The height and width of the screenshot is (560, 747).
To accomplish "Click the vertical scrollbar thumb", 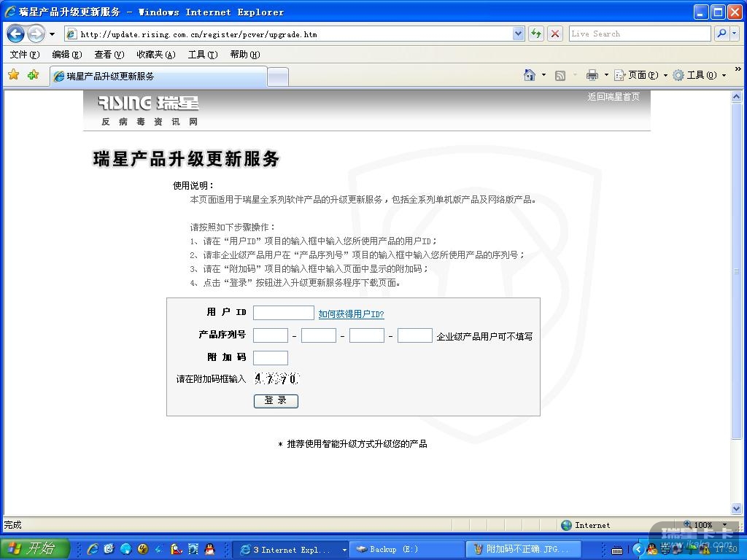I will click(736, 271).
